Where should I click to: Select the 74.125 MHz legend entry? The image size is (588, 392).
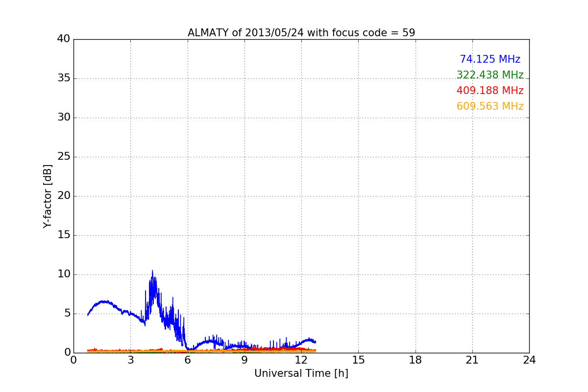pos(490,59)
